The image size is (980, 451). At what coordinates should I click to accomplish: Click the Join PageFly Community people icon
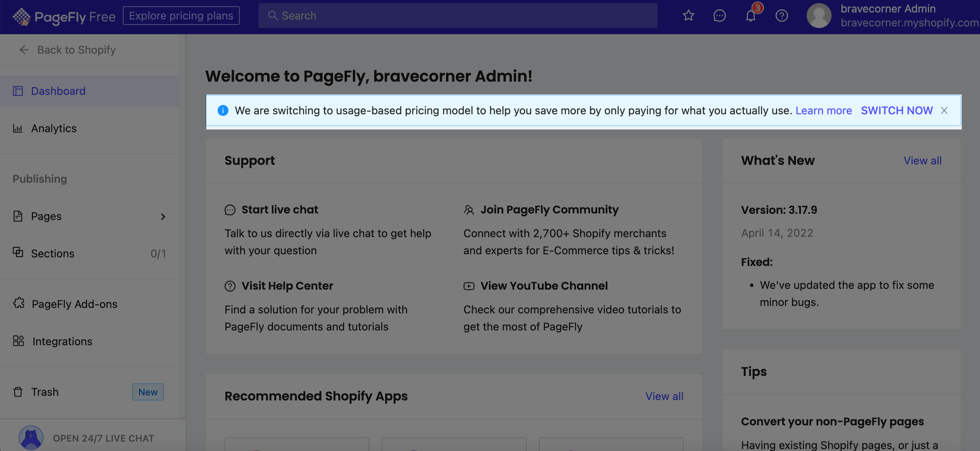click(469, 210)
